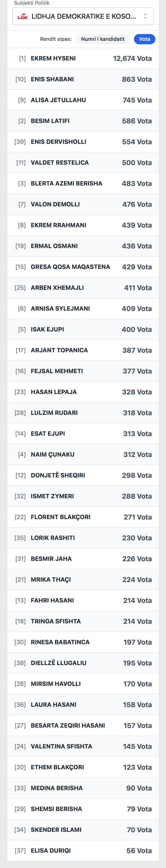Image resolution: width=166 pixels, height=868 pixels.
Task: Click Mrika Thaçi candidate entry
Action: pyautogui.click(x=83, y=580)
